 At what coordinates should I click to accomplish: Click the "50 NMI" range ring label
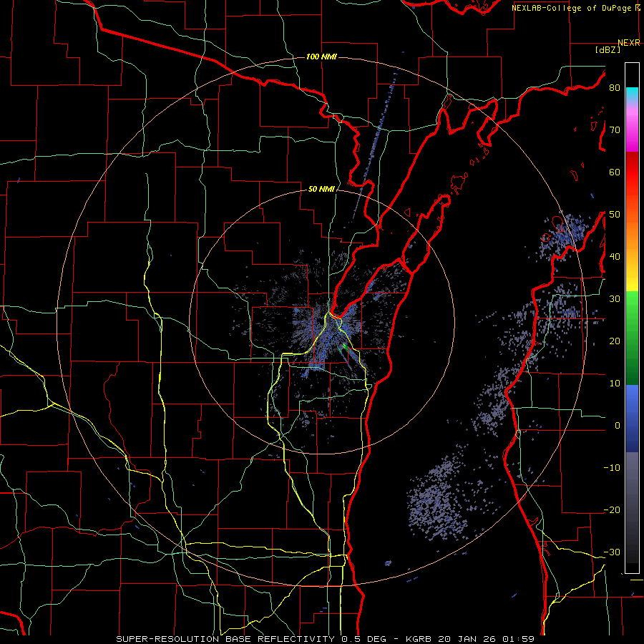click(321, 189)
